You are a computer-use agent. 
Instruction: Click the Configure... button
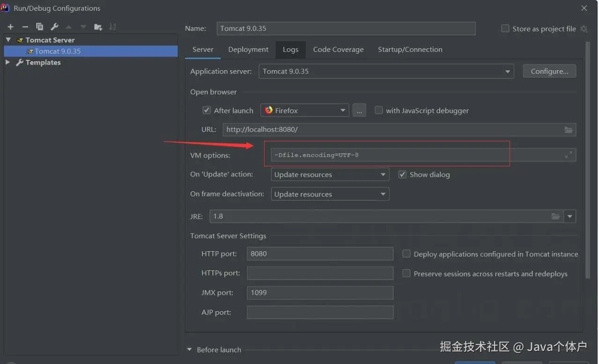tap(549, 72)
